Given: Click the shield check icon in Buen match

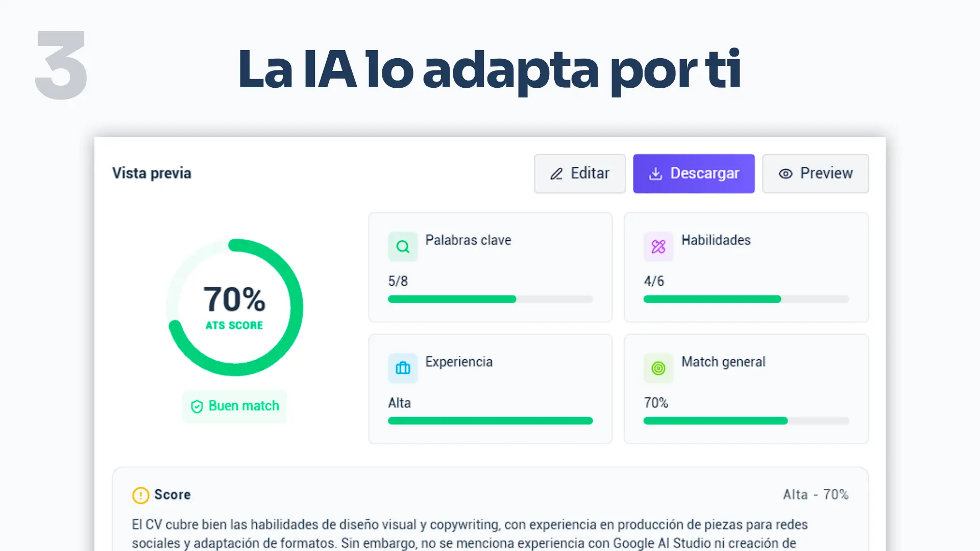Looking at the screenshot, I should 197,407.
